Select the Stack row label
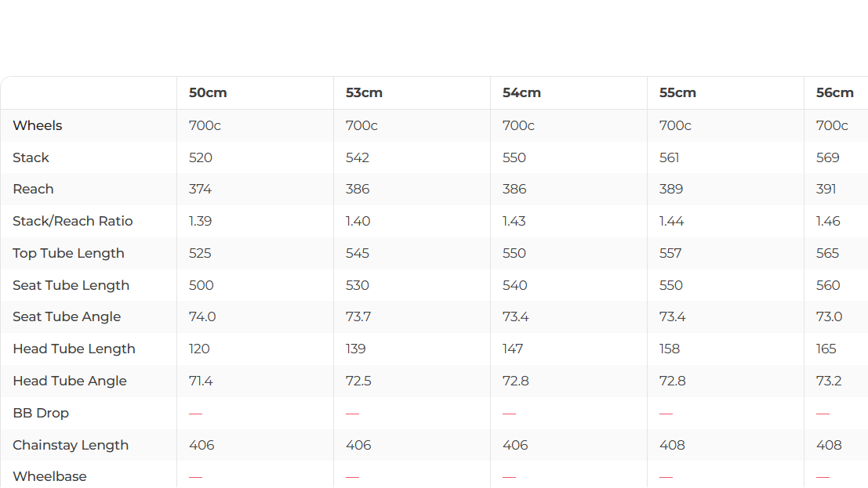 pos(31,157)
